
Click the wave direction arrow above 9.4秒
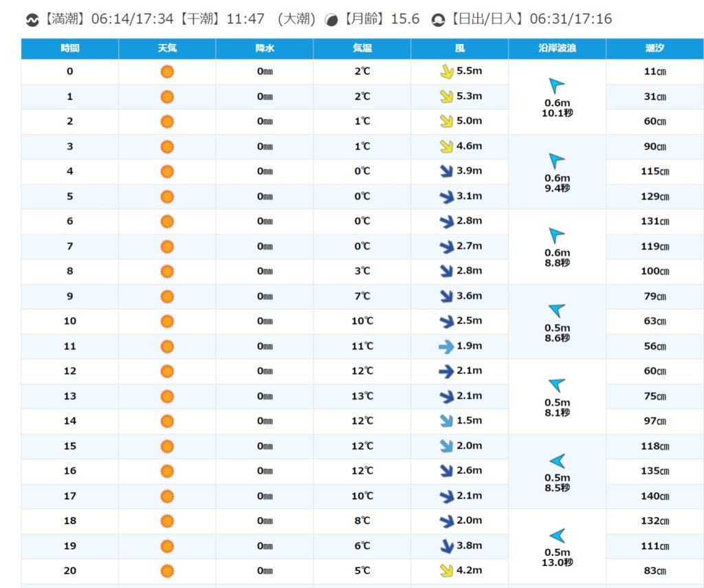coord(556,160)
